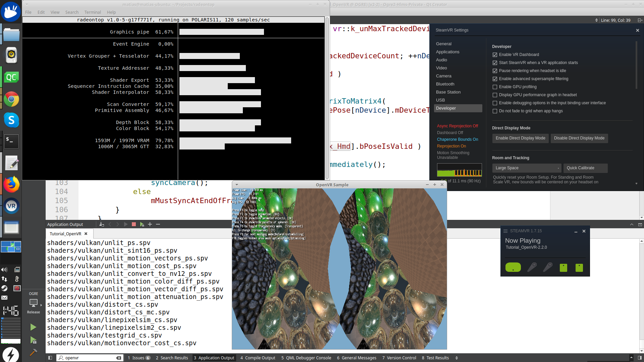This screenshot has width=644, height=362.
Task: Click the Start Debugging button
Action: (33, 340)
